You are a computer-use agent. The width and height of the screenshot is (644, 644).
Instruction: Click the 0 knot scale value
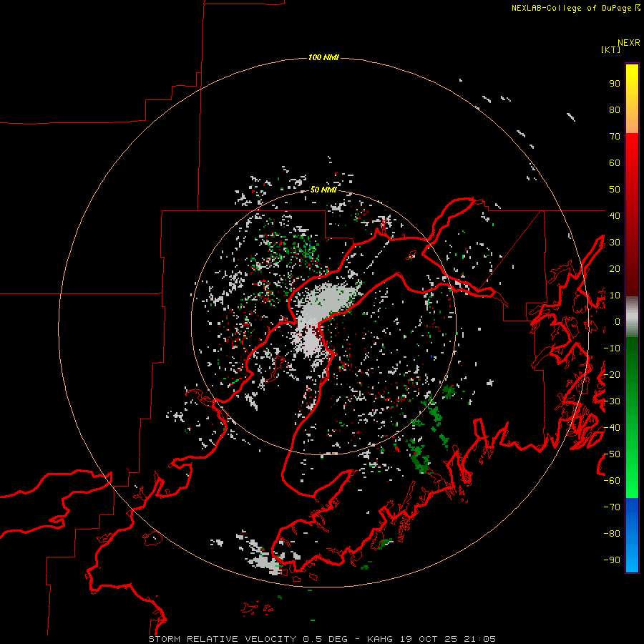tap(618, 322)
